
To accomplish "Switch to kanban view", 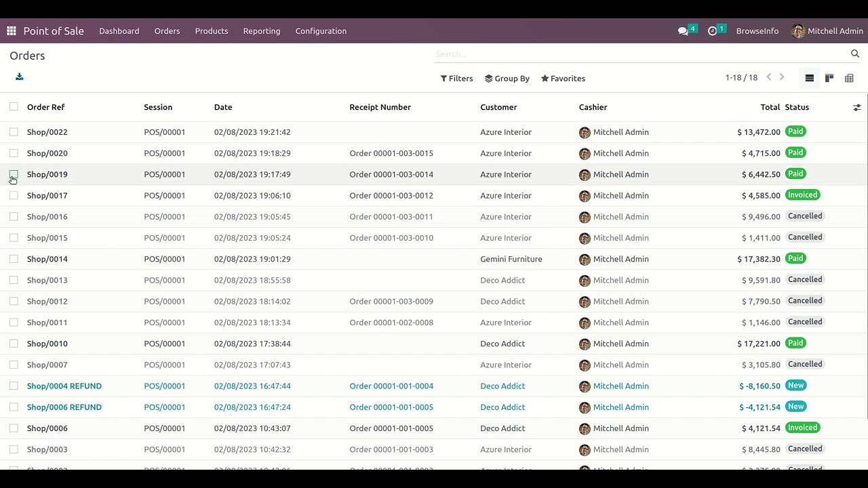I will (x=829, y=78).
